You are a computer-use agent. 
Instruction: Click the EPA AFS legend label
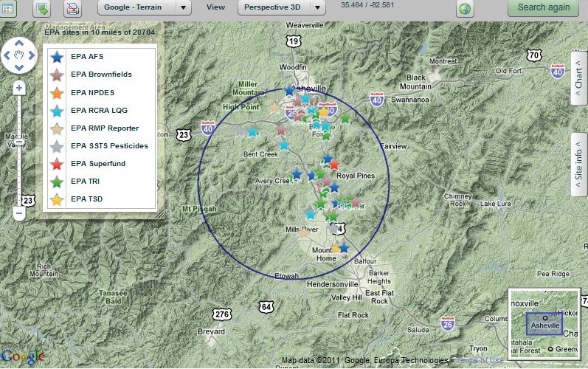(87, 57)
